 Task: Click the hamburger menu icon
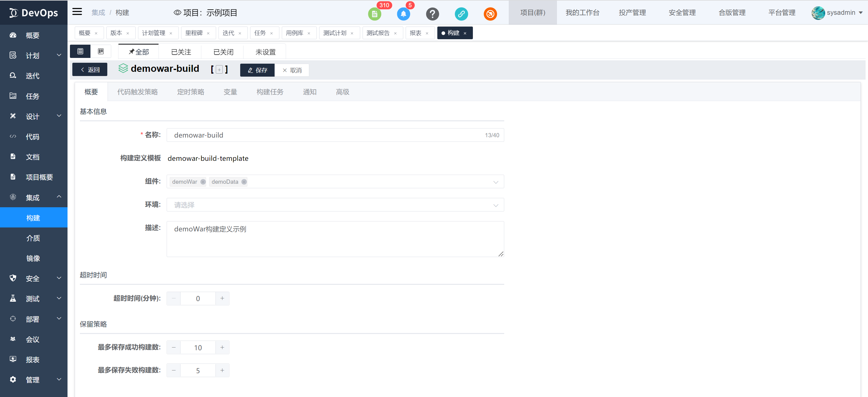tap(77, 12)
